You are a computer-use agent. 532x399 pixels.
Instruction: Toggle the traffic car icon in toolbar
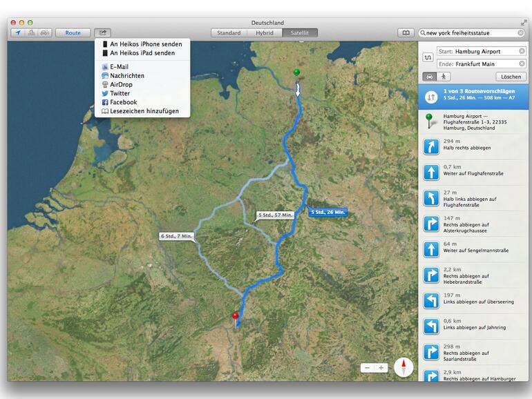45,33
